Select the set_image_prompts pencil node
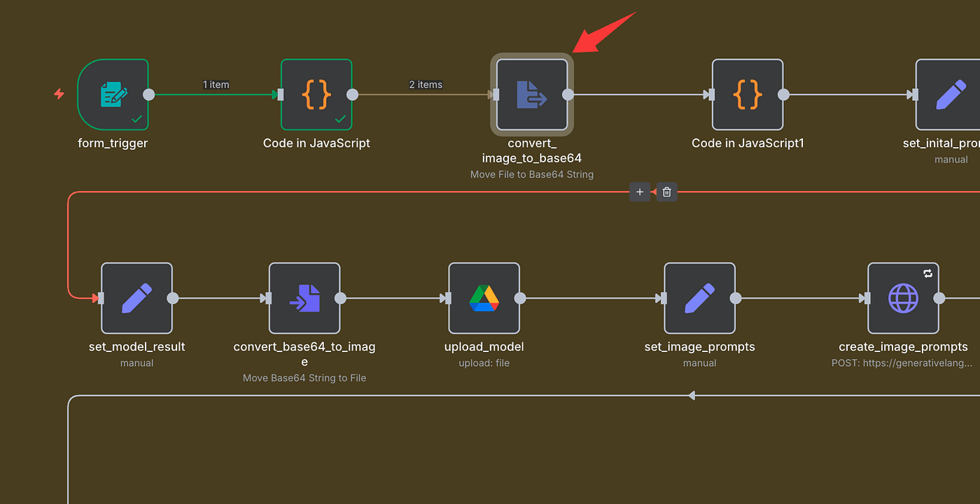Image resolution: width=980 pixels, height=504 pixels. [699, 298]
